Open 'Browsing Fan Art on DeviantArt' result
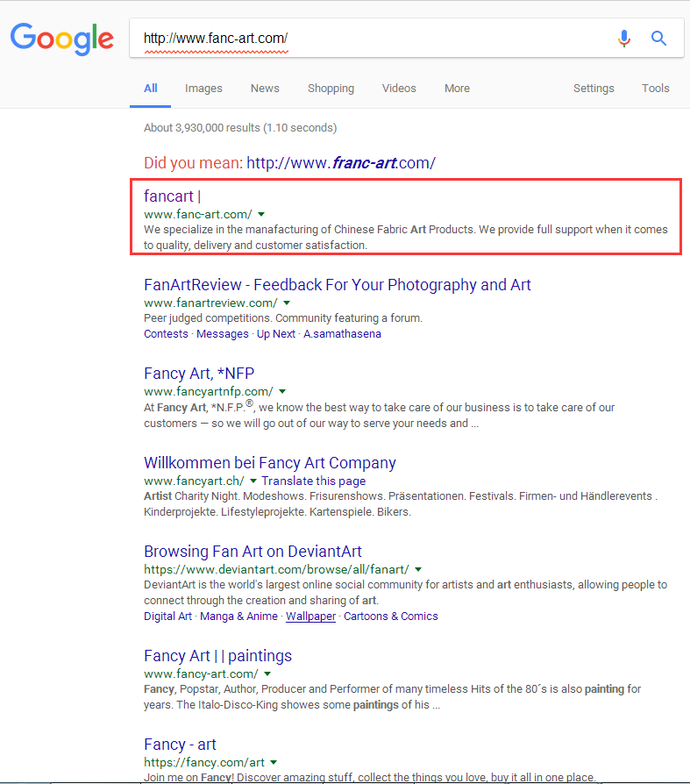690x784 pixels. coord(253,551)
